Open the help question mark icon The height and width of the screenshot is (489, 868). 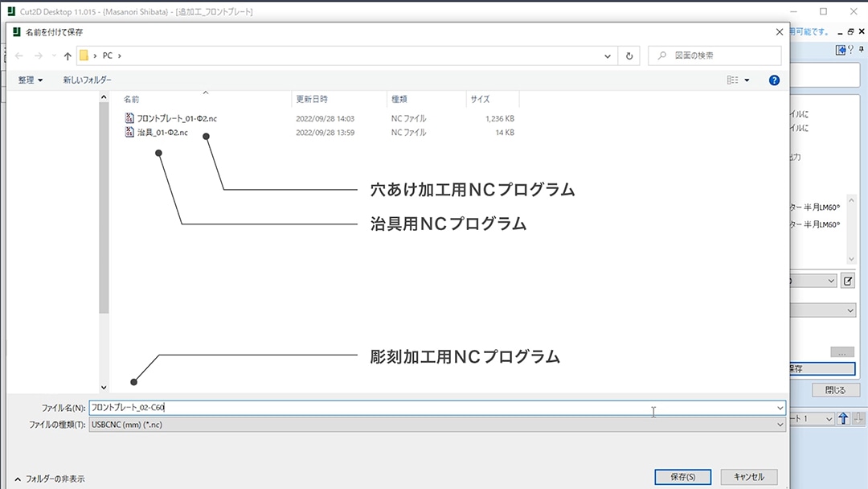pos(774,80)
